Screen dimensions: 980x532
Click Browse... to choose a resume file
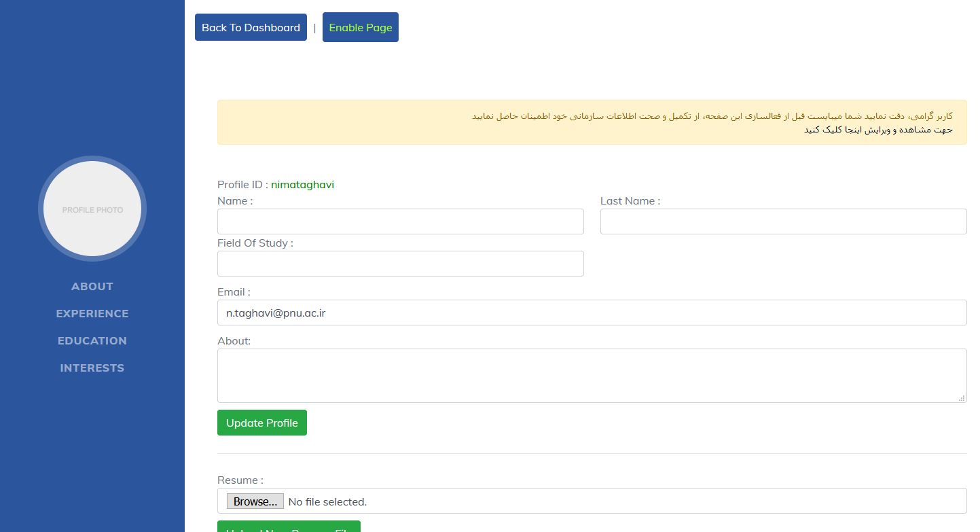[x=255, y=501]
